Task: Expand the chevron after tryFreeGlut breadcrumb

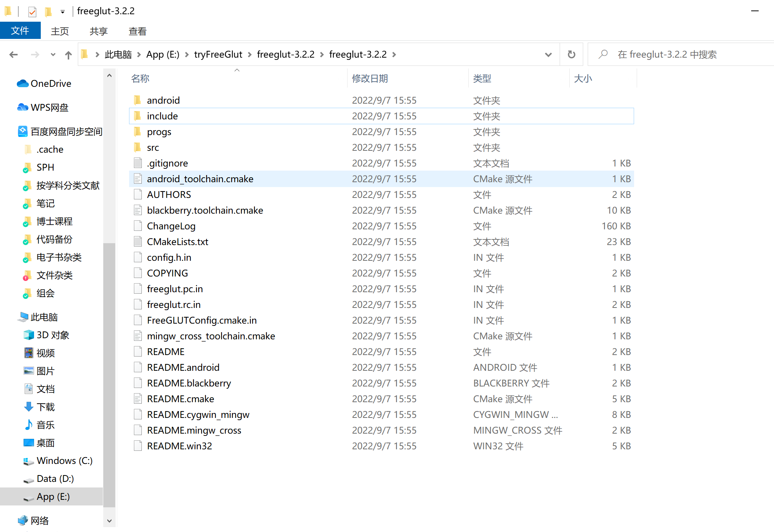Action: [x=250, y=55]
